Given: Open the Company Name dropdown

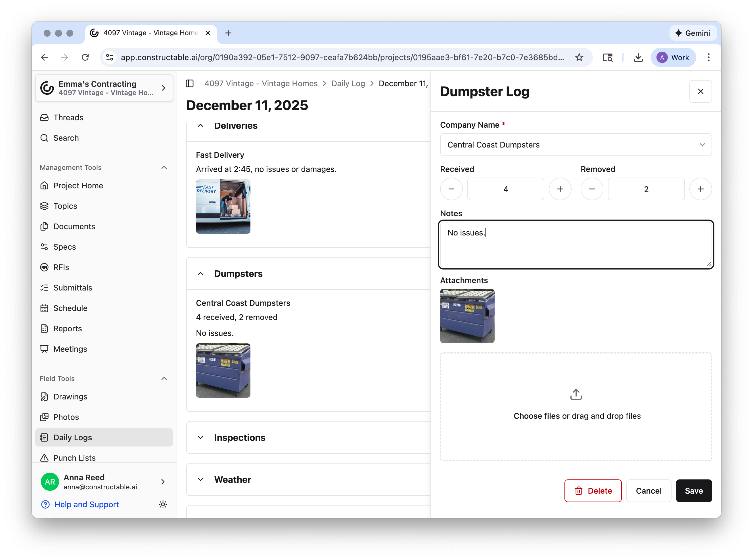Looking at the screenshot, I should 576,145.
